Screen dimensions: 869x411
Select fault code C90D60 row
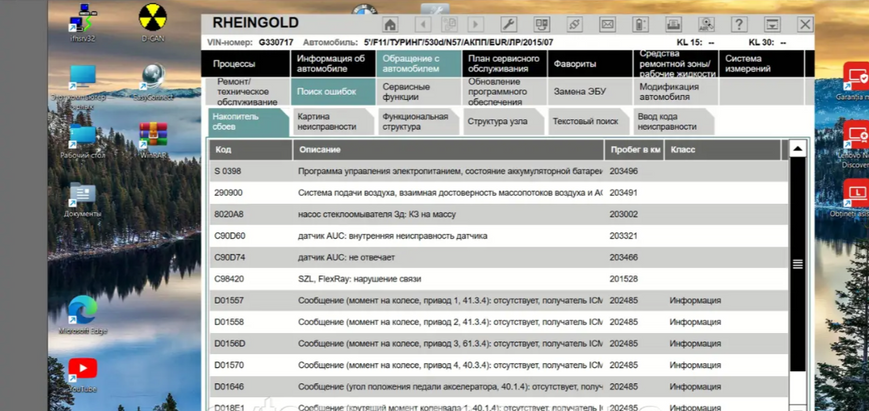click(x=498, y=236)
